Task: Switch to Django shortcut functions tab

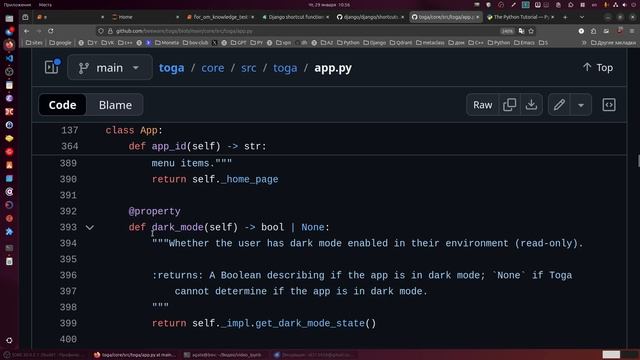Action: pyautogui.click(x=295, y=17)
